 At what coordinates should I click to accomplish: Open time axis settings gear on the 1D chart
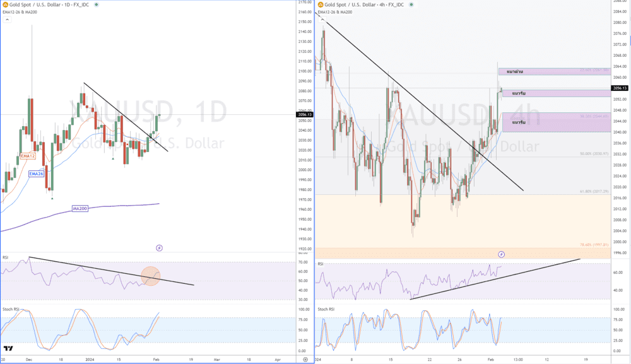(305, 359)
